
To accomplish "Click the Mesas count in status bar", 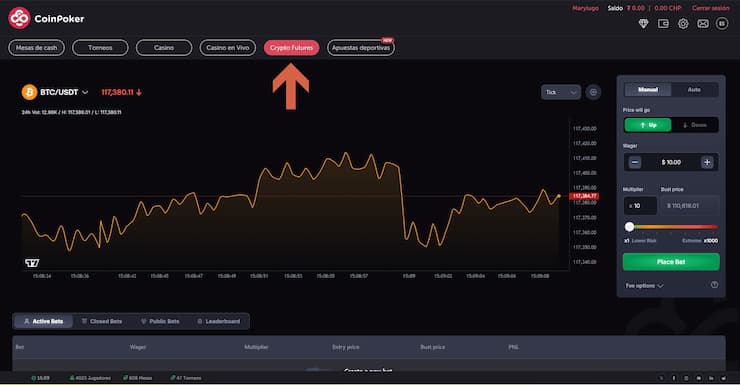I will click(x=137, y=378).
